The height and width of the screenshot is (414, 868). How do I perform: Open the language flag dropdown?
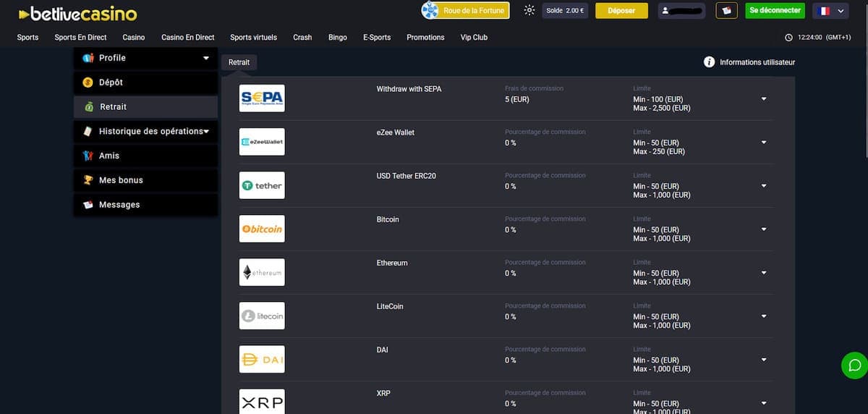point(830,10)
